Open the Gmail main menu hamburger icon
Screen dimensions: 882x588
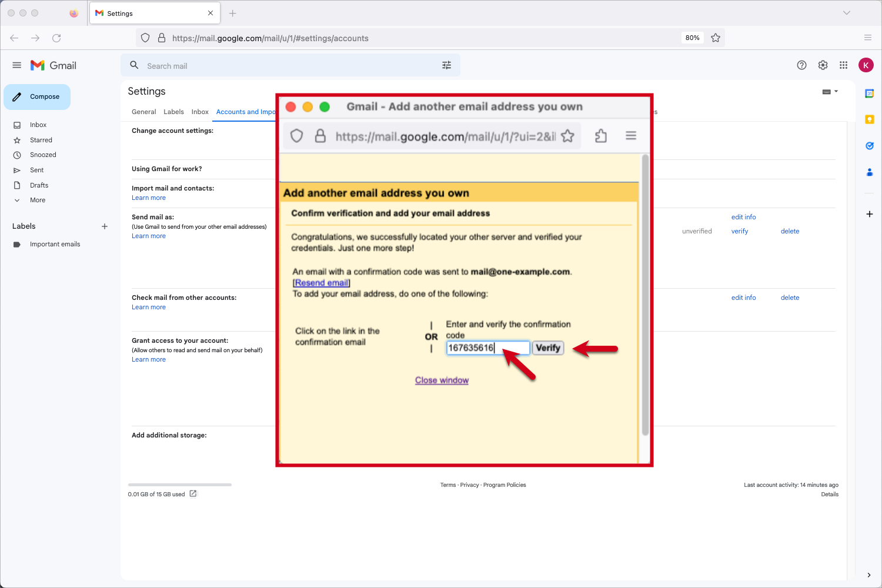click(x=16, y=65)
